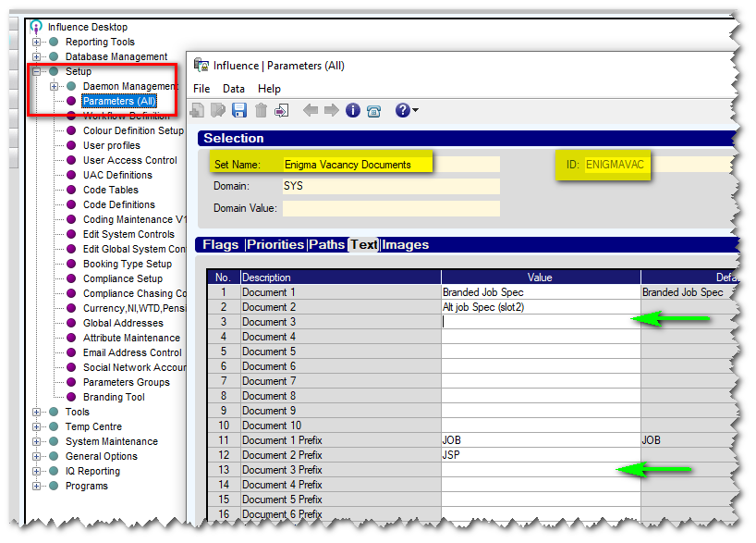The width and height of the screenshot is (756, 543).
Task: Click the Document 3 value cell
Action: point(541,322)
